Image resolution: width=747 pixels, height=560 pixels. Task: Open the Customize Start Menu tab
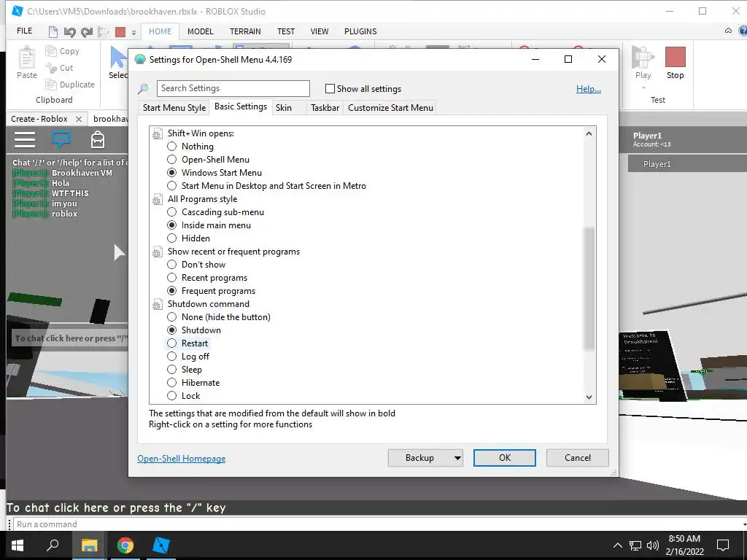coord(391,108)
